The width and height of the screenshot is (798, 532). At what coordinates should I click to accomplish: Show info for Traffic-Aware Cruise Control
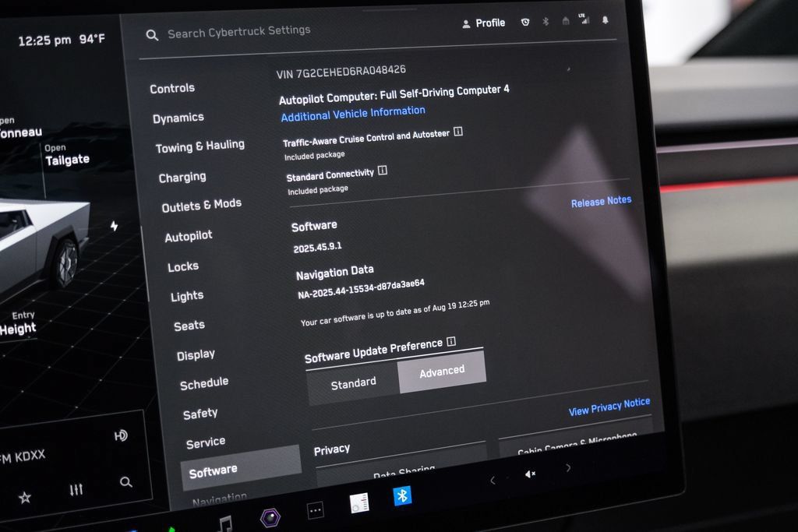[458, 132]
